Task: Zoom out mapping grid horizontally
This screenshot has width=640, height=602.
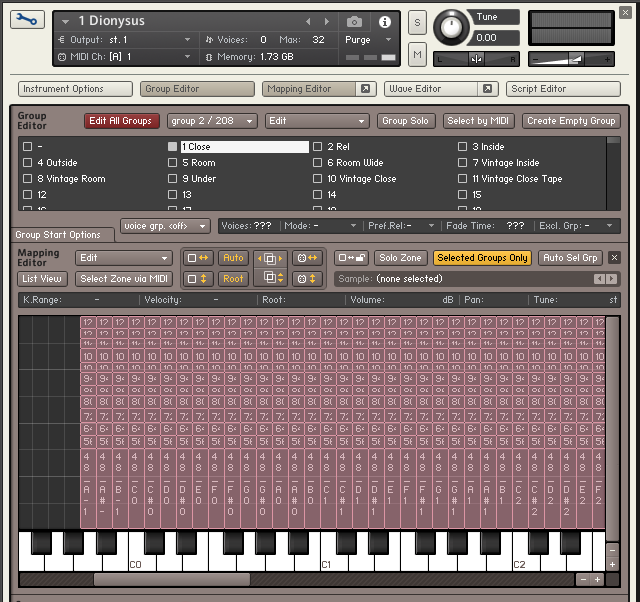Action: pos(583,580)
